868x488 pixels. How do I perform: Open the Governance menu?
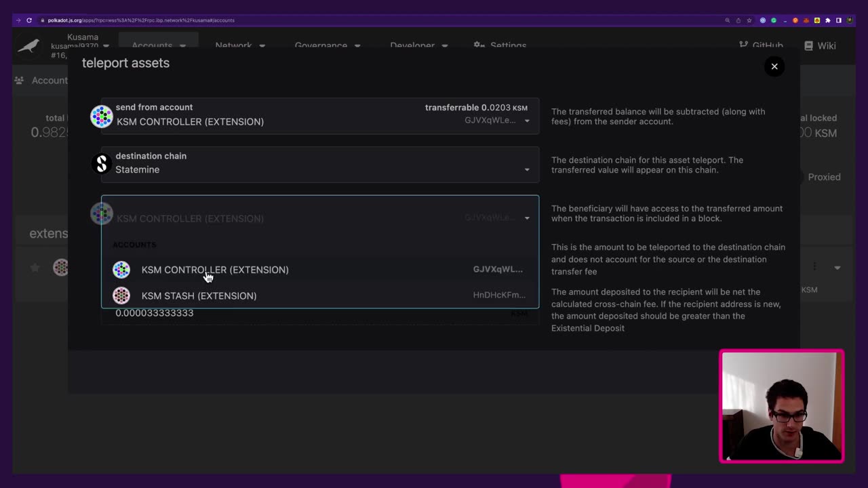coord(327,45)
